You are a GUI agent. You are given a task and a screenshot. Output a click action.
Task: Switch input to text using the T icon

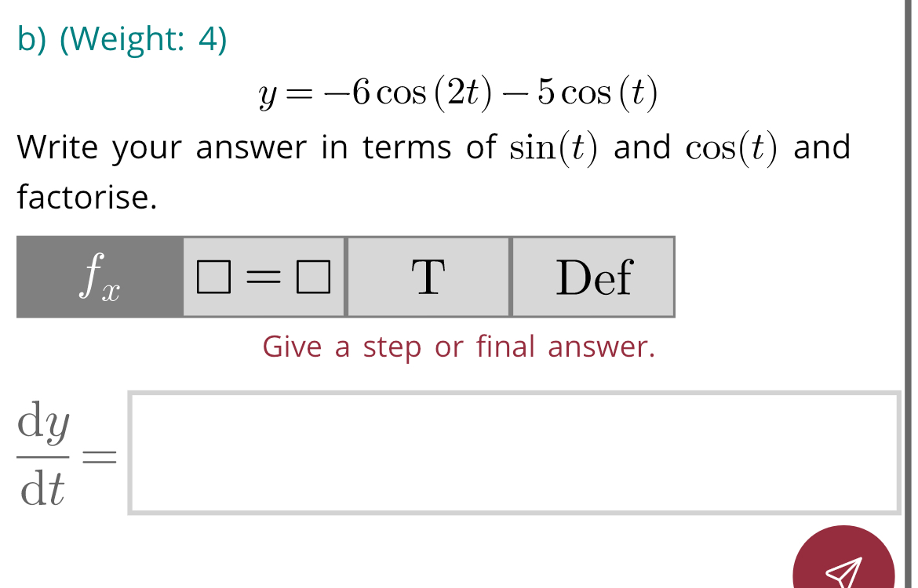[427, 278]
